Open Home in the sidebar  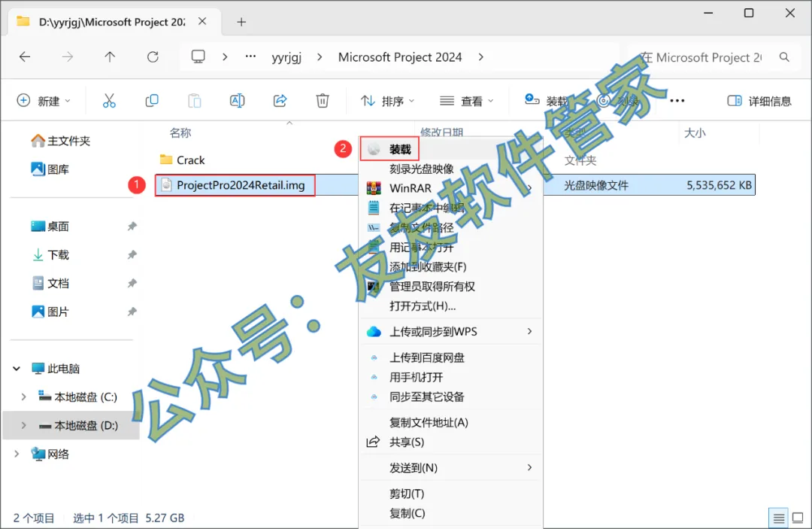tap(61, 141)
